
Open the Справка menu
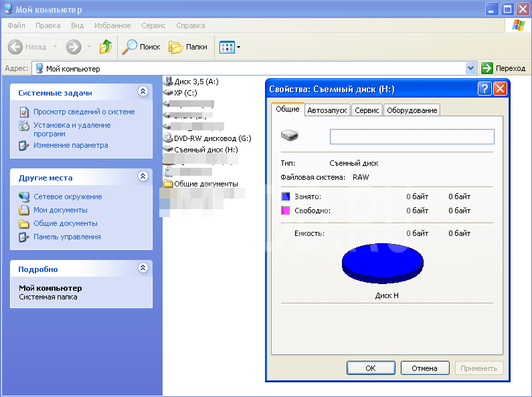click(190, 25)
